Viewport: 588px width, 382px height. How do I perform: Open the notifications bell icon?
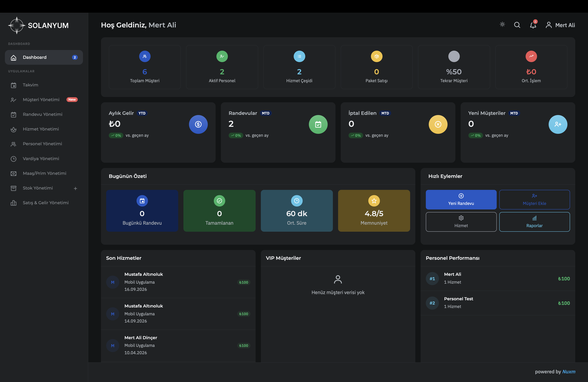click(533, 25)
